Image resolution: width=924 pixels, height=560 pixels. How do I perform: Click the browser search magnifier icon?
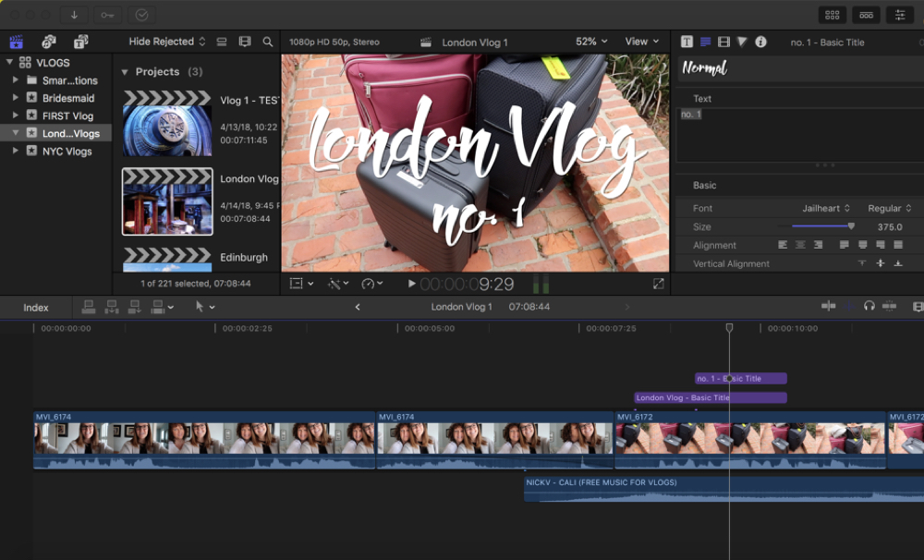267,42
